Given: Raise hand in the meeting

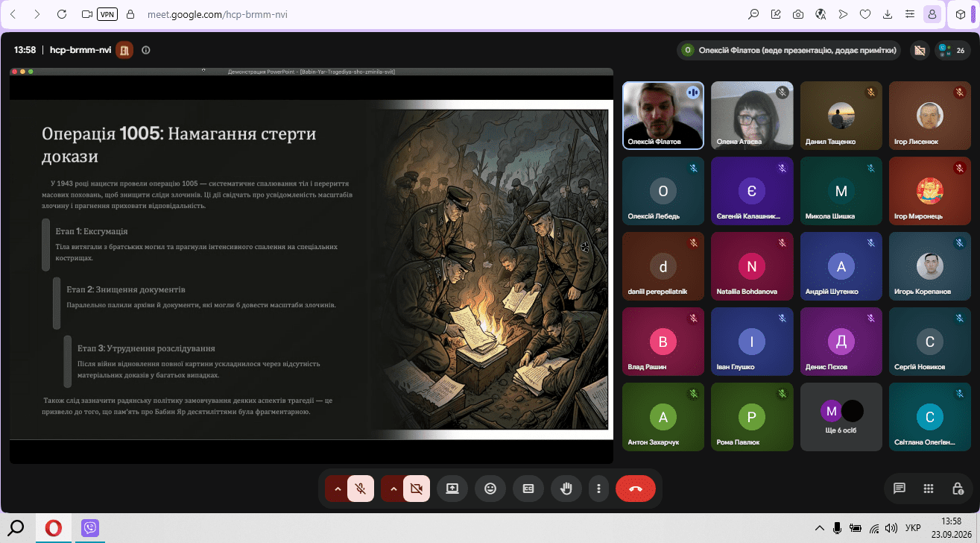Looking at the screenshot, I should pos(566,489).
